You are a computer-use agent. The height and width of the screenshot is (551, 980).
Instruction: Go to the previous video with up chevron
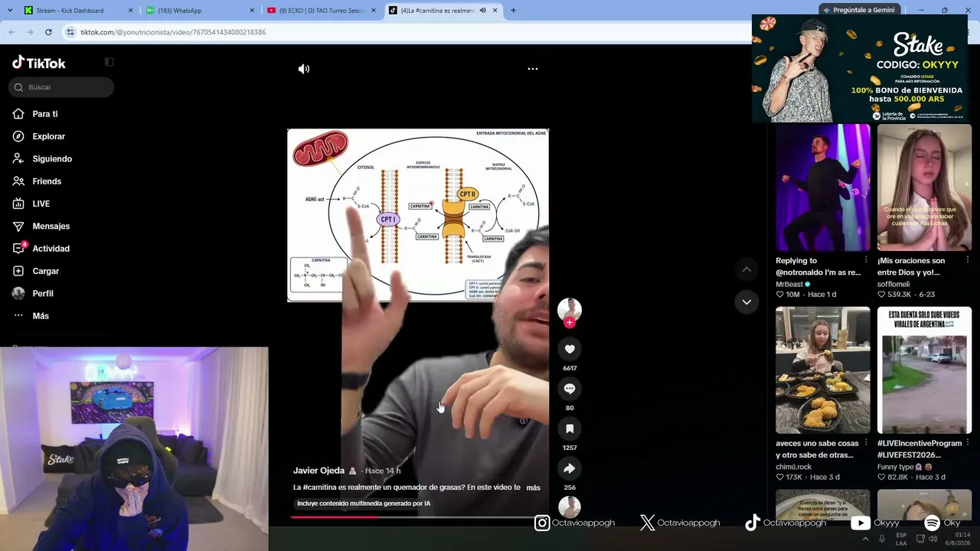point(746,269)
